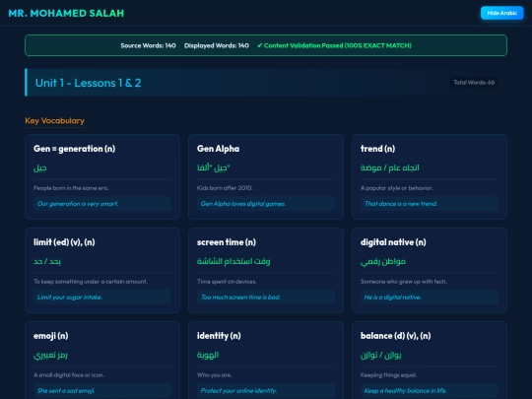Viewport: 532px width, 399px height.
Task: Click definition 'Someone who grew up with tech.'
Action: point(403,282)
